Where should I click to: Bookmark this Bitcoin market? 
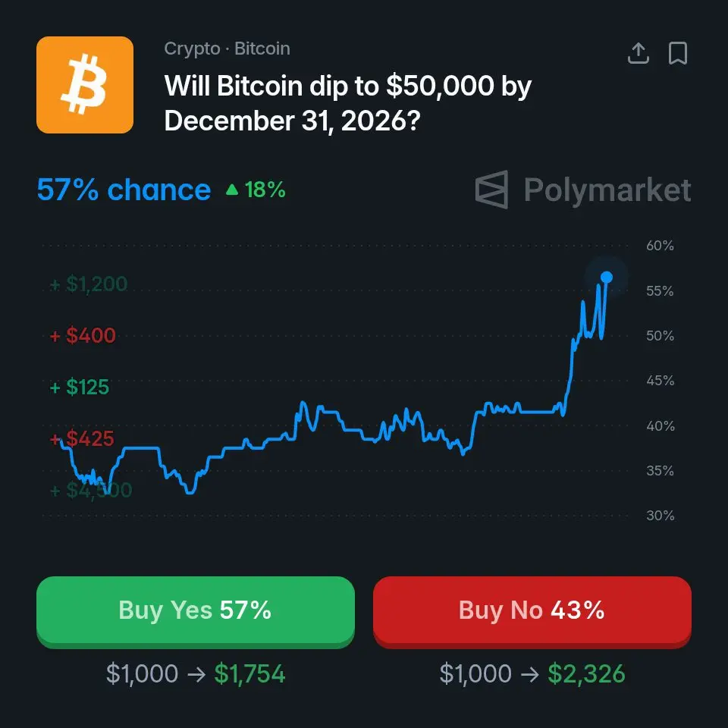click(678, 53)
